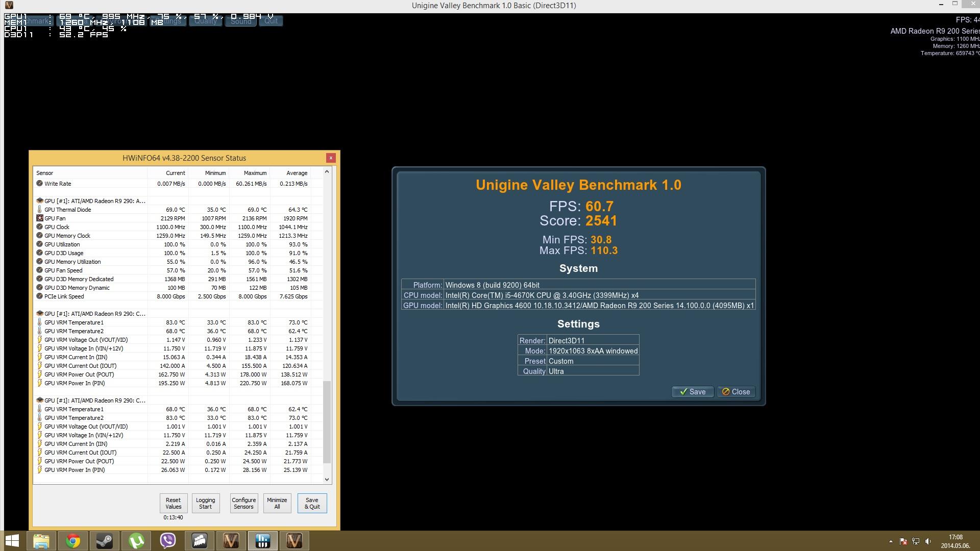Viewport: 980px width, 551px height.
Task: Click the Reset Values button
Action: 174,503
